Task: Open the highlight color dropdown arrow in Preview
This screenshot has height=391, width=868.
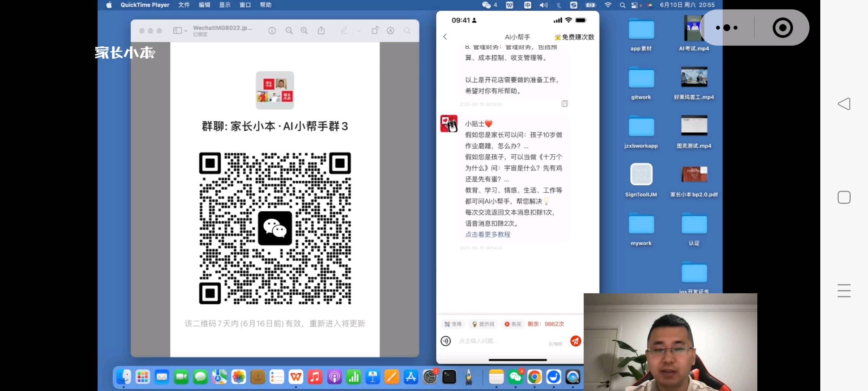Action: pos(359,31)
